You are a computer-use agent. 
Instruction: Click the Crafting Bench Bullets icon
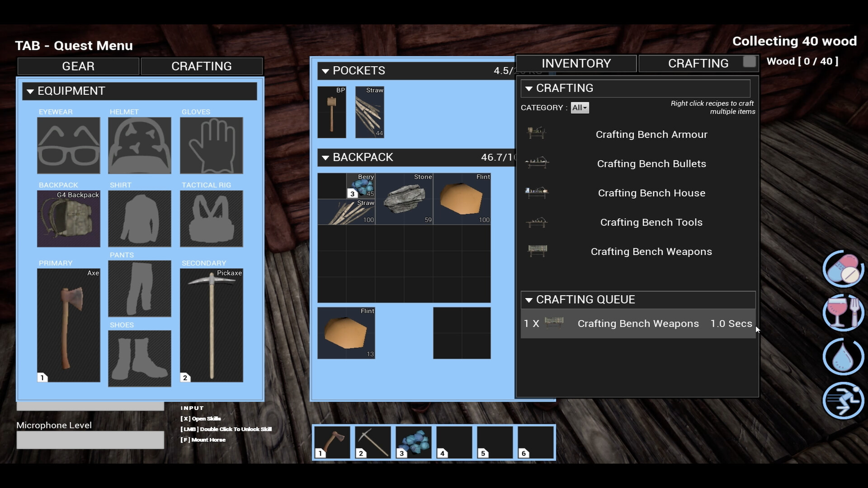tap(536, 162)
